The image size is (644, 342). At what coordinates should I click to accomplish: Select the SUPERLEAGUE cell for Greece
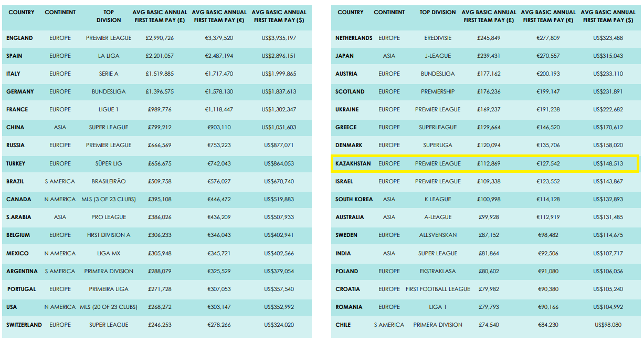pos(438,127)
